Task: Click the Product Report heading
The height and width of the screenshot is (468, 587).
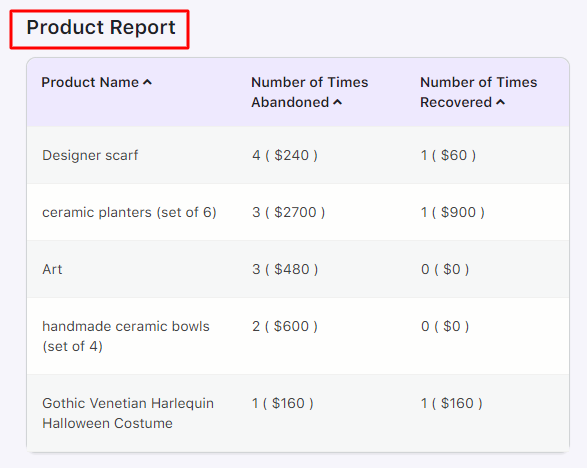Action: (x=101, y=28)
